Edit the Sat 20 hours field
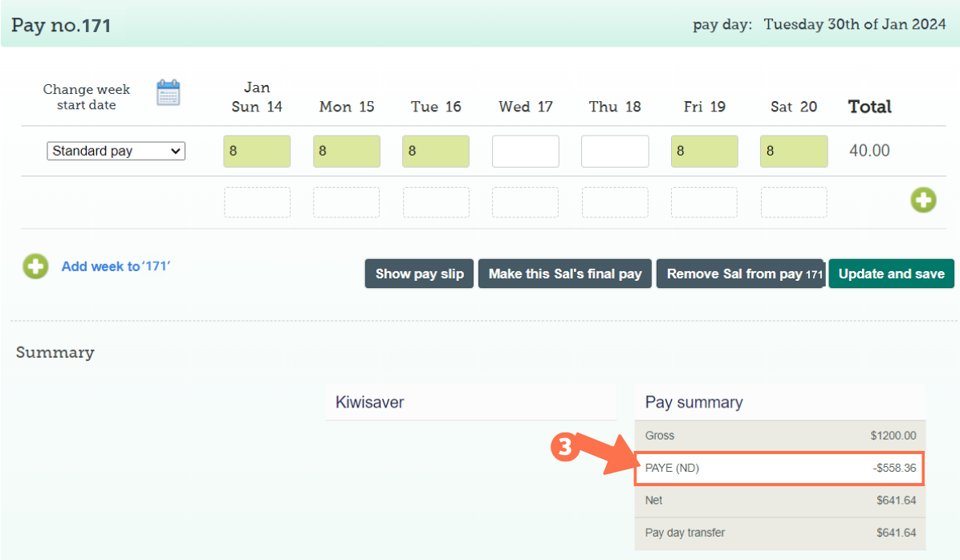 794,152
